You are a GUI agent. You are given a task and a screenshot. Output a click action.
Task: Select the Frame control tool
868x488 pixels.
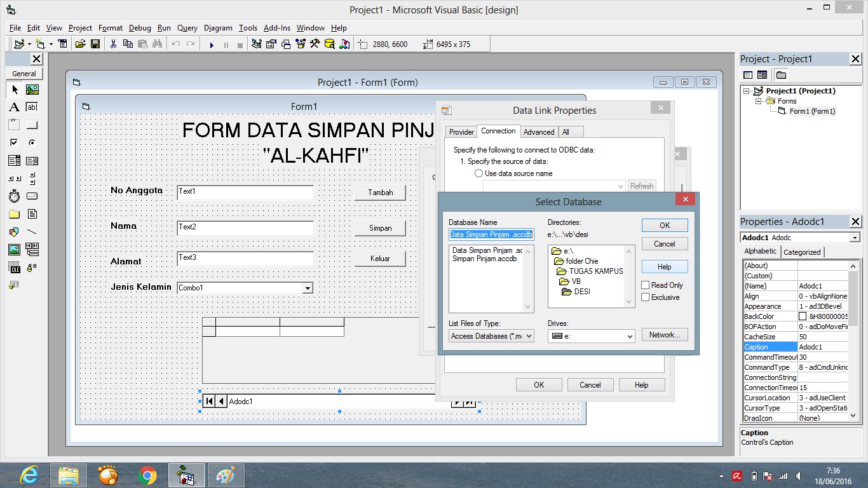pos(15,125)
